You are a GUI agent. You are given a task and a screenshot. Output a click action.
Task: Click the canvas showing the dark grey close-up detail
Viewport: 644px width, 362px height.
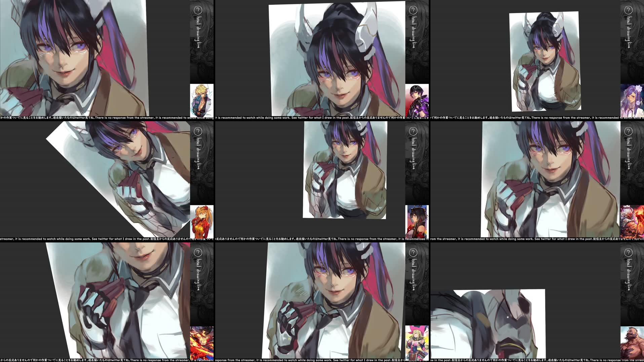pyautogui.click(x=488, y=324)
